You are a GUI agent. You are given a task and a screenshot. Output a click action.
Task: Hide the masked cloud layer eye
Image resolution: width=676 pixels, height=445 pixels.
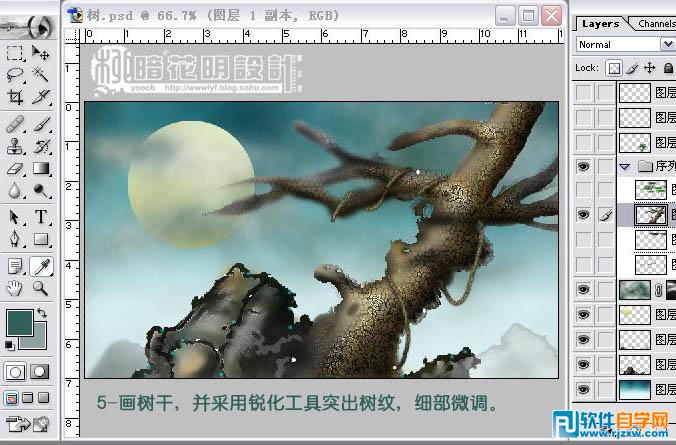click(583, 290)
